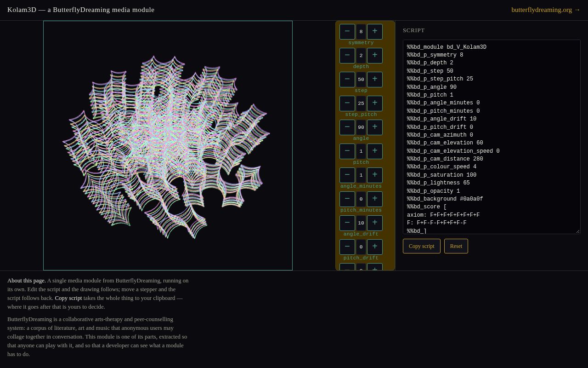Viewport: 588px width, 368px height.
Task: Reduce the pitch value with minus
Action: [347, 151]
